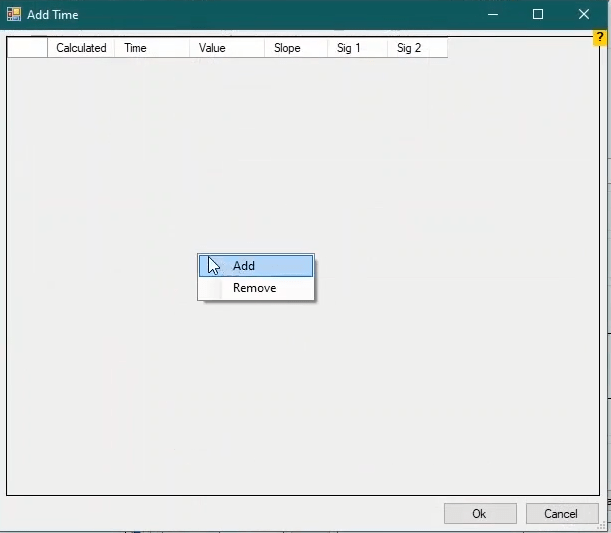
Task: Close the Add Time dialog
Action: [584, 15]
